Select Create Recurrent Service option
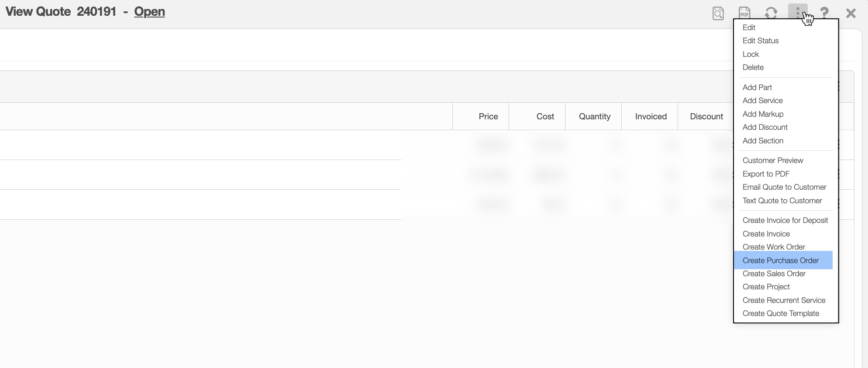 784,300
